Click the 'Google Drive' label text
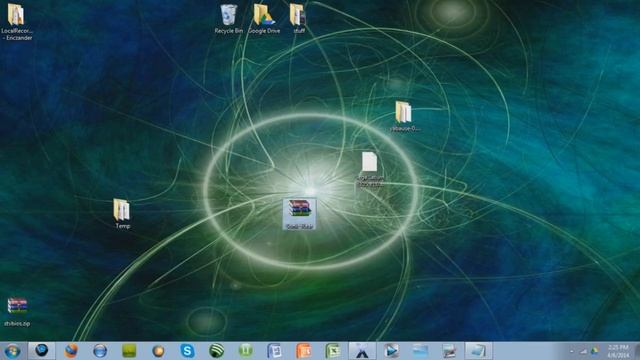The width and height of the screenshot is (640, 360). 264,31
